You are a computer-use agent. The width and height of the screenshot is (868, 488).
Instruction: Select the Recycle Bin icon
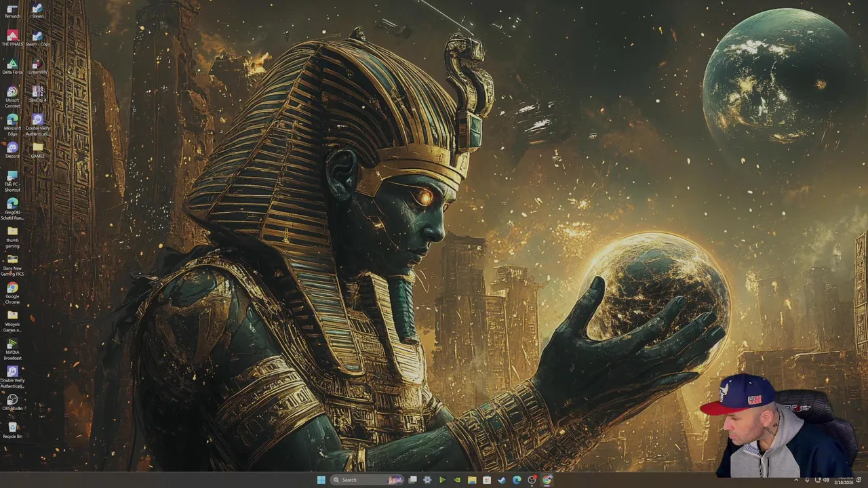[12, 430]
